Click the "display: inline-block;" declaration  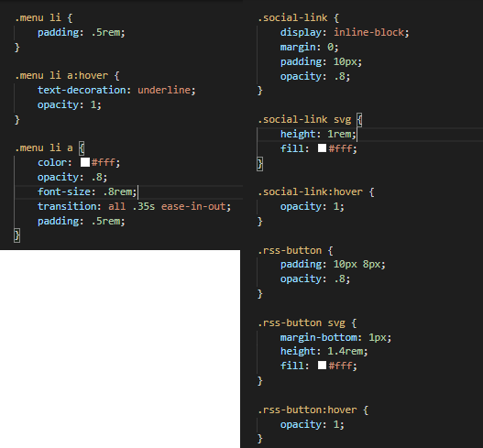[345, 32]
